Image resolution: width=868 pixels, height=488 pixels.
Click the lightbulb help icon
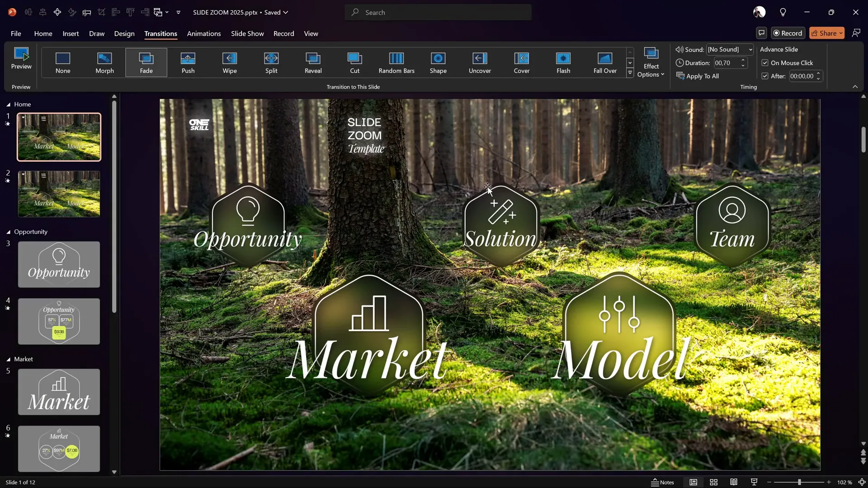tap(783, 12)
